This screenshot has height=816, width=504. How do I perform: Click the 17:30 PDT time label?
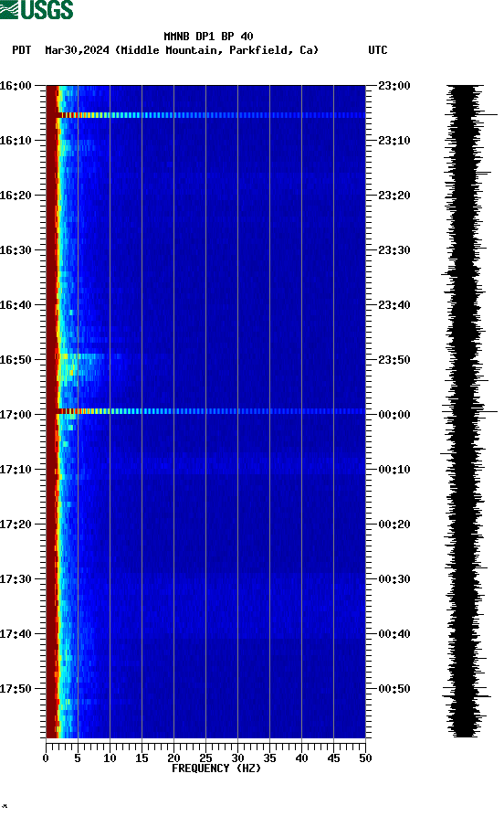[16, 579]
